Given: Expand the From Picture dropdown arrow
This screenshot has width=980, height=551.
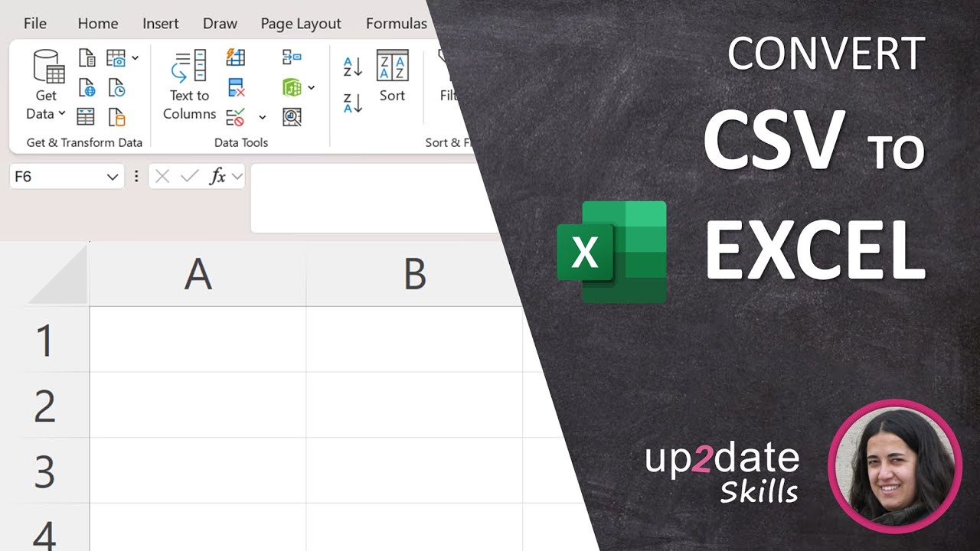Looking at the screenshot, I should click(135, 58).
